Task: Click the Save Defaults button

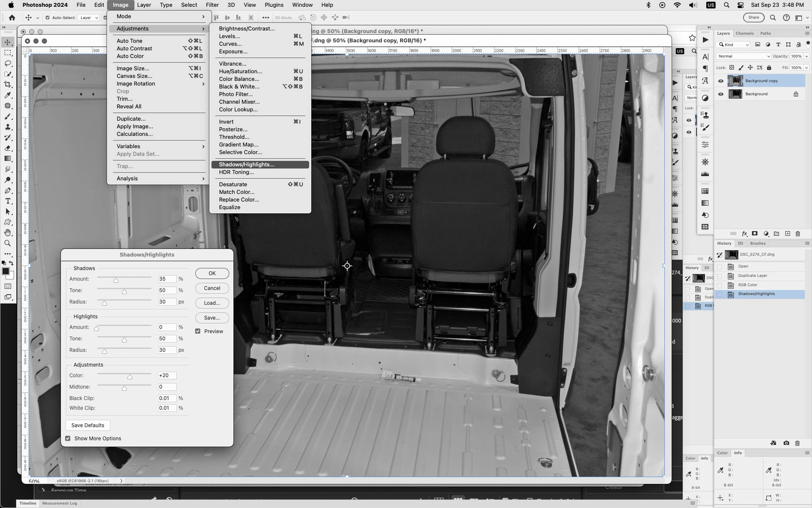Action: (x=88, y=425)
